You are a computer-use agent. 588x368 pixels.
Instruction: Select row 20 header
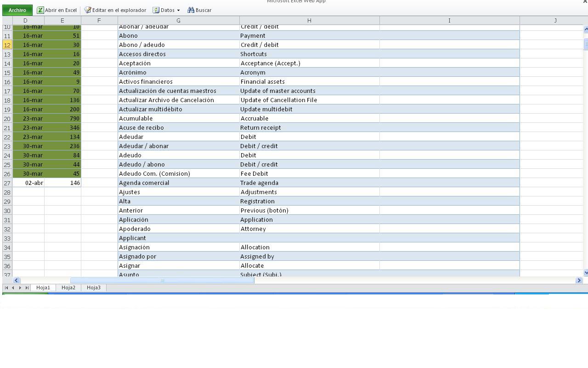pyautogui.click(x=7, y=118)
